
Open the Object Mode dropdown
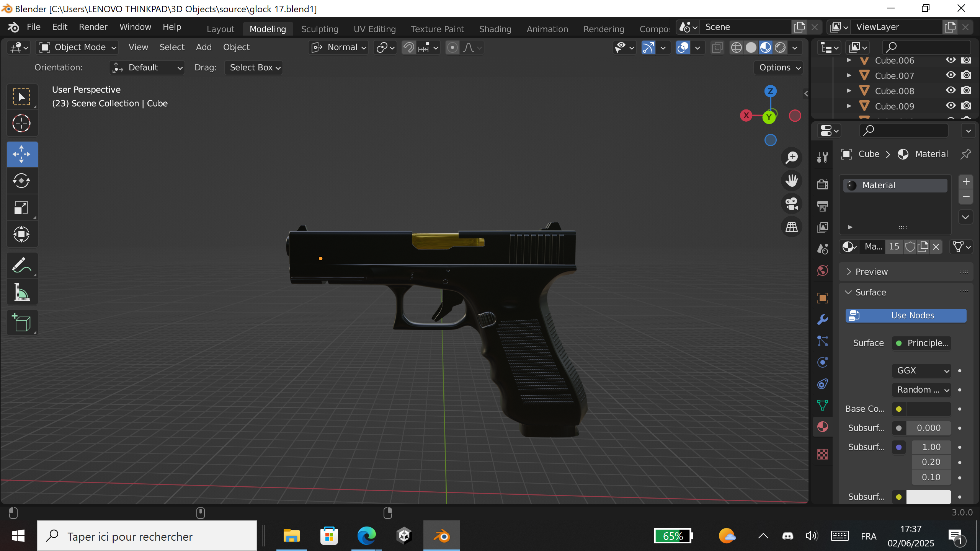tap(77, 47)
